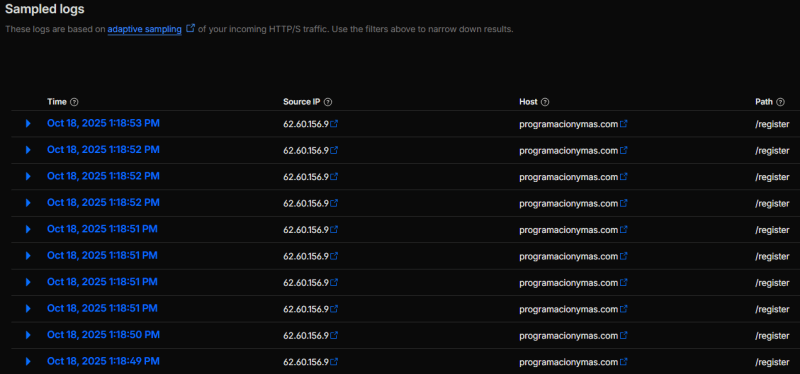The image size is (800, 374).
Task: Open source IP external link in 1:18:53 PM row
Action: click(x=334, y=124)
